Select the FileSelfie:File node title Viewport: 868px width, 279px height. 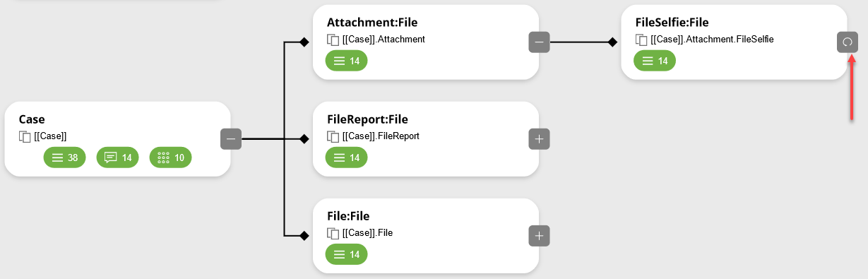coord(672,23)
